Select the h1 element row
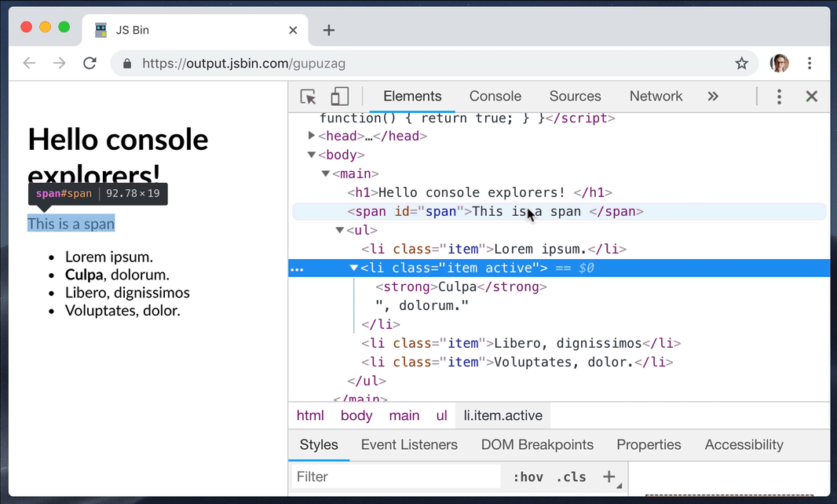This screenshot has width=837, height=504. coord(558,193)
